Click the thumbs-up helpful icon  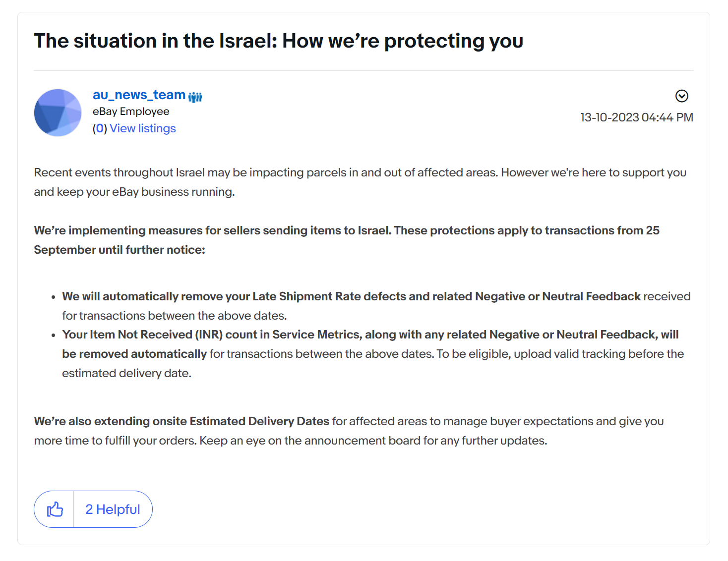pyautogui.click(x=55, y=509)
